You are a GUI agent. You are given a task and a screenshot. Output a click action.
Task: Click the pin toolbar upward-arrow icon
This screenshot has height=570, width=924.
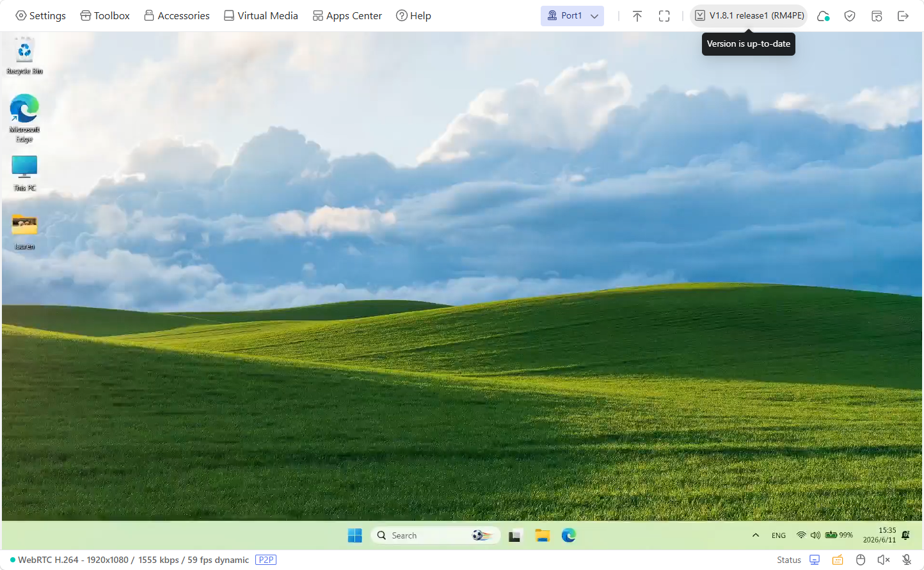point(637,16)
